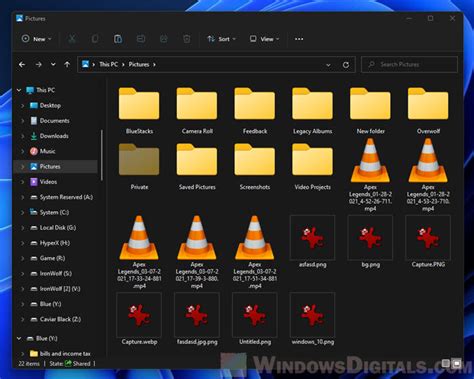The width and height of the screenshot is (474, 379).
Task: Click the Refresh icon beside address bar
Action: pos(346,65)
